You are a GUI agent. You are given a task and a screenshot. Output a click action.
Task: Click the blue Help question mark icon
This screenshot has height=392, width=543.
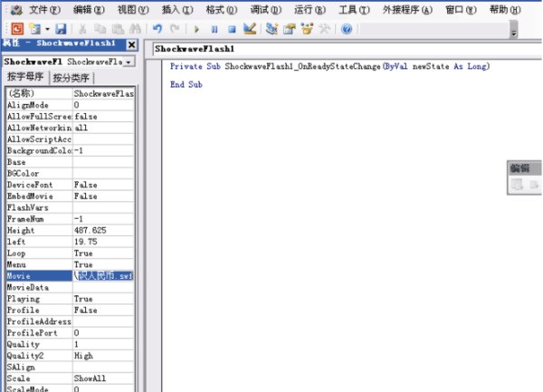(x=347, y=30)
